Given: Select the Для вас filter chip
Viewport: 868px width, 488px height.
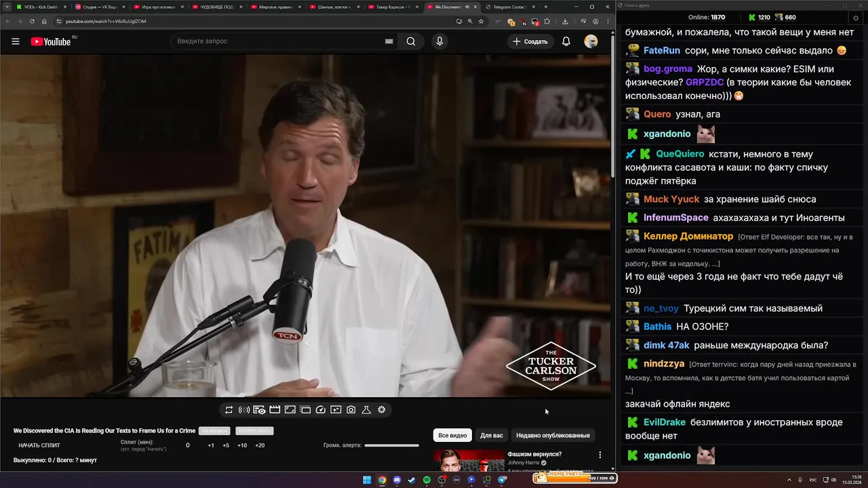Looking at the screenshot, I should pos(492,435).
